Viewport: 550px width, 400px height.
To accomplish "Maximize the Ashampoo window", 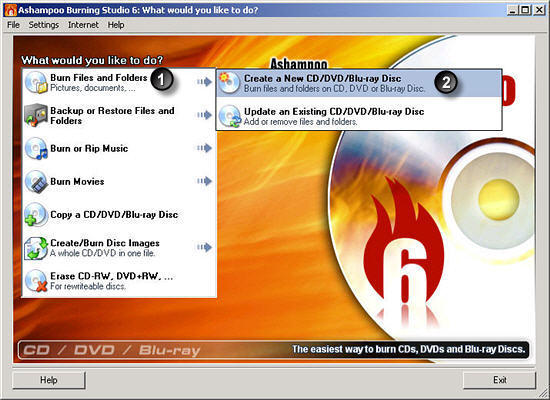I will 525,10.
